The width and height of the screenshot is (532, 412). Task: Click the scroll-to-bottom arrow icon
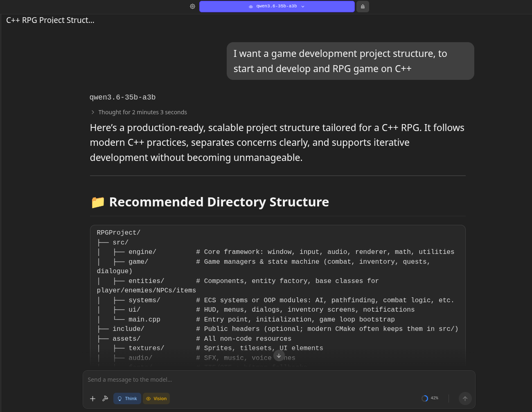pyautogui.click(x=279, y=355)
